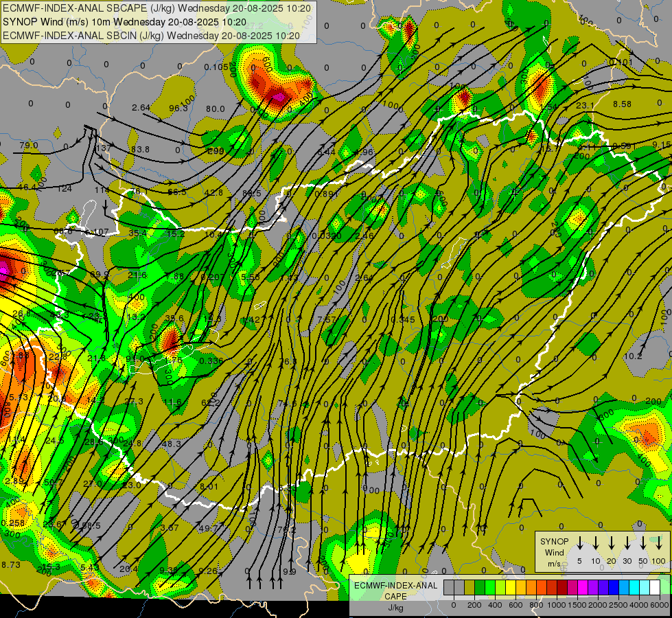Click the map value '0.207'
Viewport: 672px width, 618px height.
click(x=212, y=277)
